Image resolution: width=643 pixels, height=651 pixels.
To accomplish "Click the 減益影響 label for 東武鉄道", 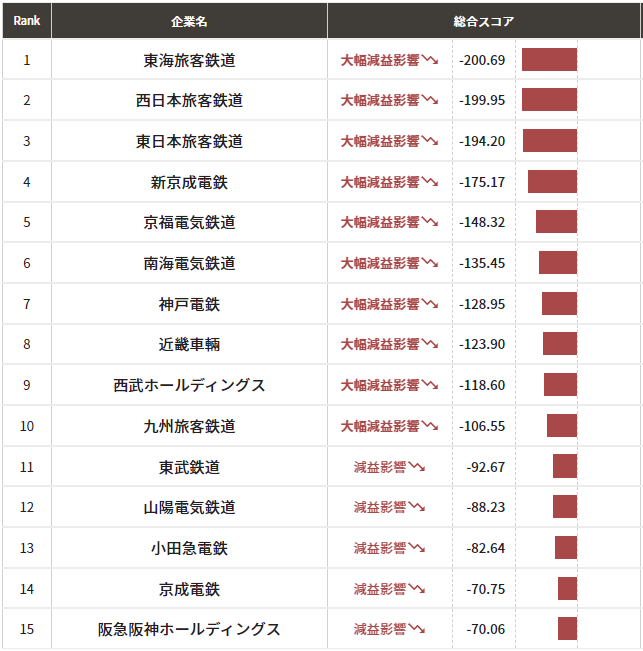I will (389, 467).
